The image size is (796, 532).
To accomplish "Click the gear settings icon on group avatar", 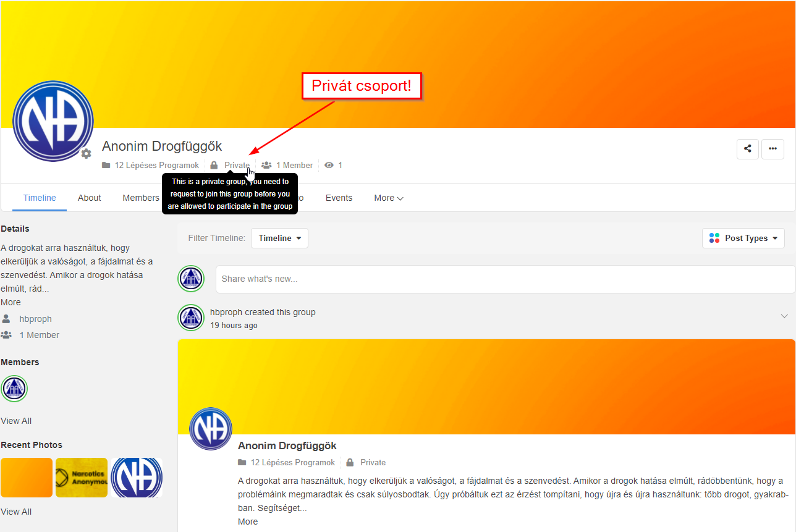I will (x=87, y=153).
